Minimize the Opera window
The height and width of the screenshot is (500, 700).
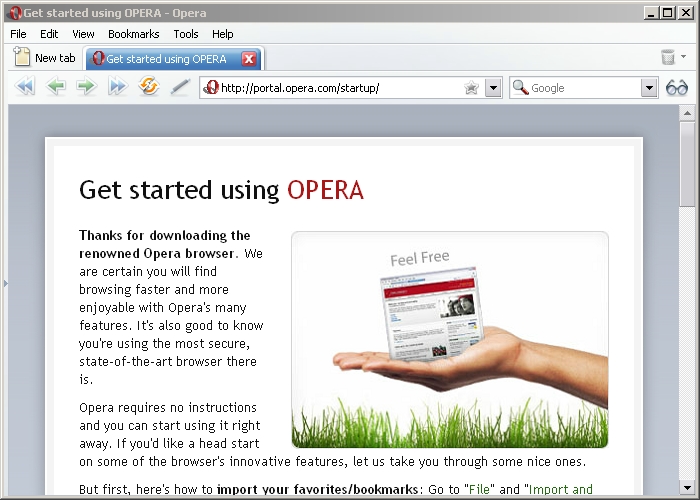[651, 13]
